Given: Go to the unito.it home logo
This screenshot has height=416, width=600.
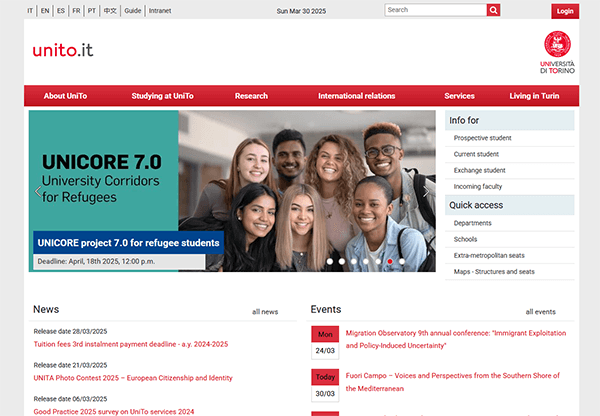Looking at the screenshot, I should pyautogui.click(x=63, y=50).
